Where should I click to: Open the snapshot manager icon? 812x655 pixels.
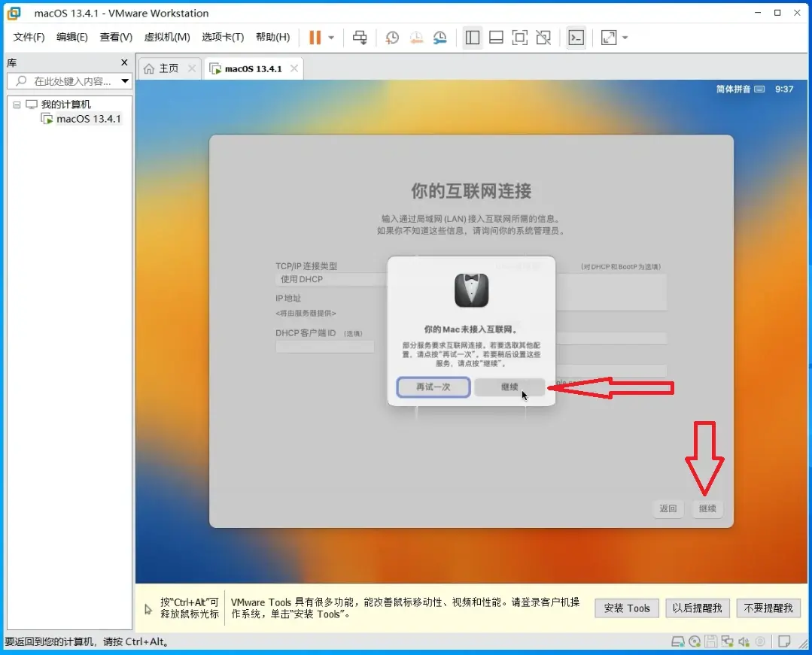coord(439,38)
